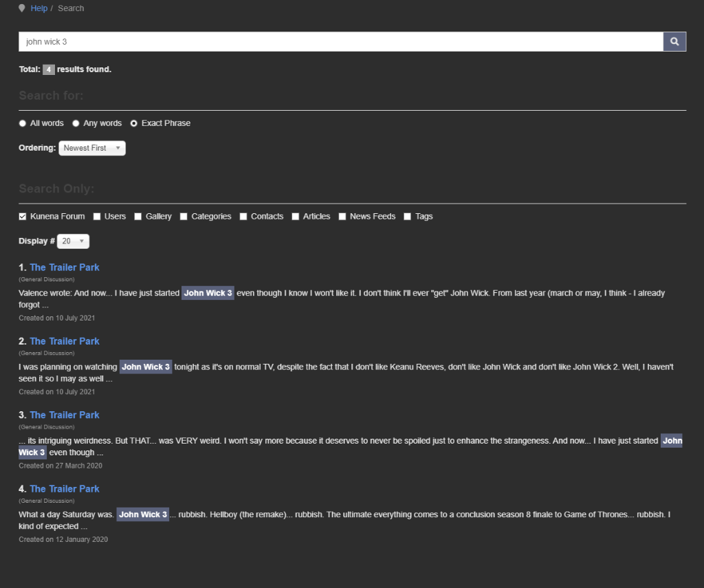Focus the search box containing john wick 3
The image size is (704, 588).
tap(341, 42)
